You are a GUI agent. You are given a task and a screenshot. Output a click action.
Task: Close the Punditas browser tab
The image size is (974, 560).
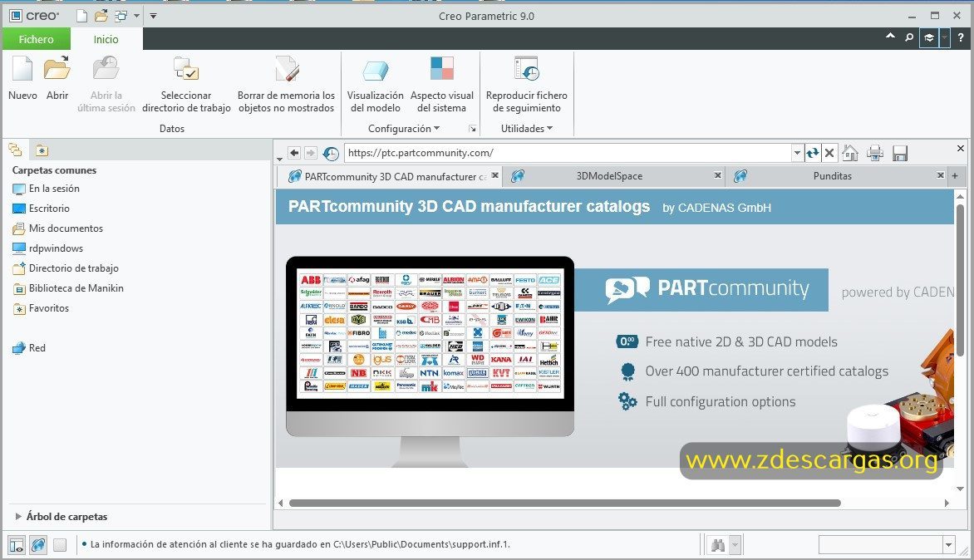tap(941, 175)
